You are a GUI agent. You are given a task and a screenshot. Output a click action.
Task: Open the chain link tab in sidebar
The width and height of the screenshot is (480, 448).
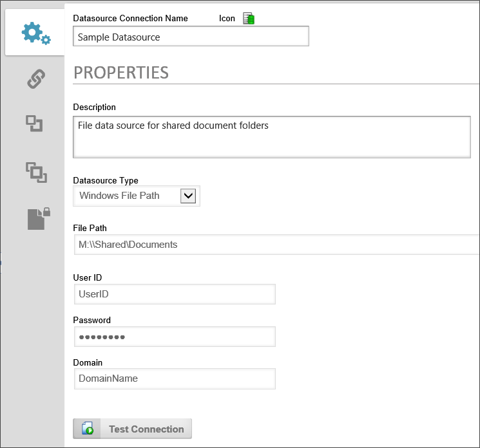point(35,79)
